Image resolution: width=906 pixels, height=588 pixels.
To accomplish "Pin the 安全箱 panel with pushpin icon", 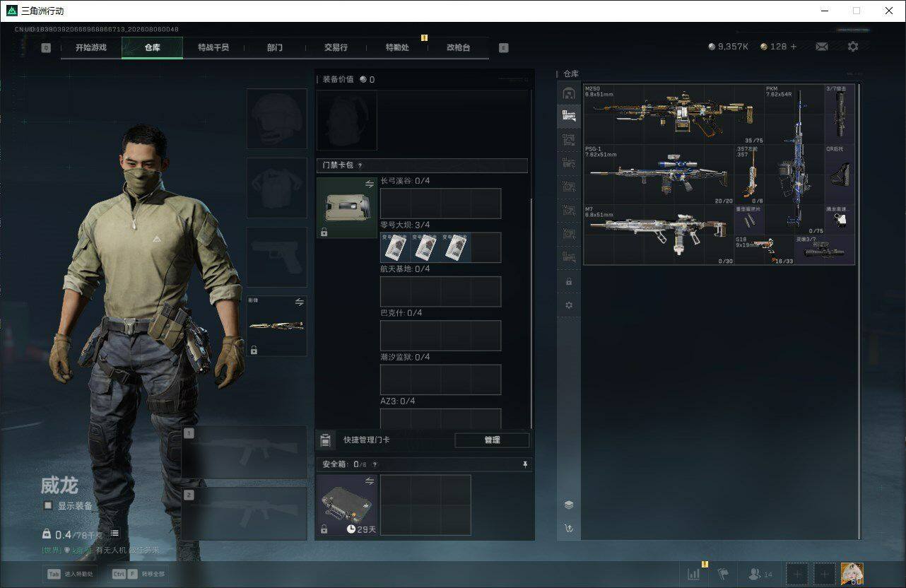I will [x=524, y=464].
